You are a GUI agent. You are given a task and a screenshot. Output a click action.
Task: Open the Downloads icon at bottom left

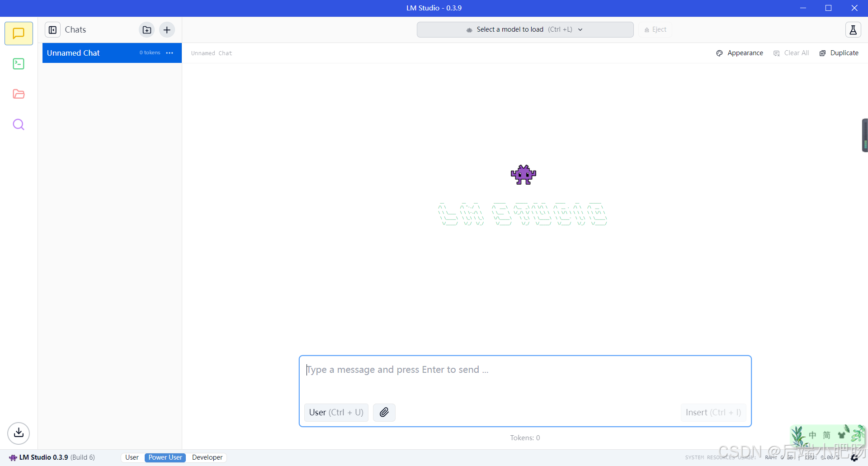point(19,433)
